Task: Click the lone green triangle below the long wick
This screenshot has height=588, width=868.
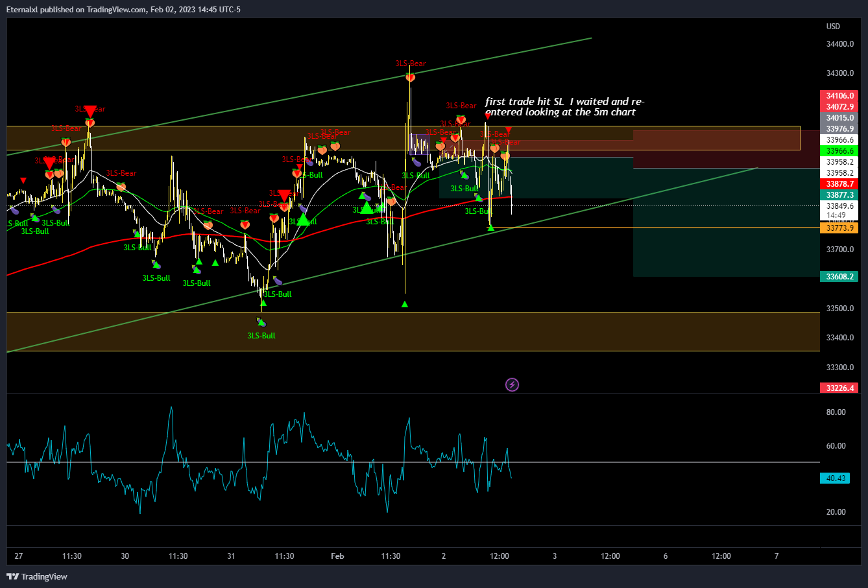Action: [405, 304]
